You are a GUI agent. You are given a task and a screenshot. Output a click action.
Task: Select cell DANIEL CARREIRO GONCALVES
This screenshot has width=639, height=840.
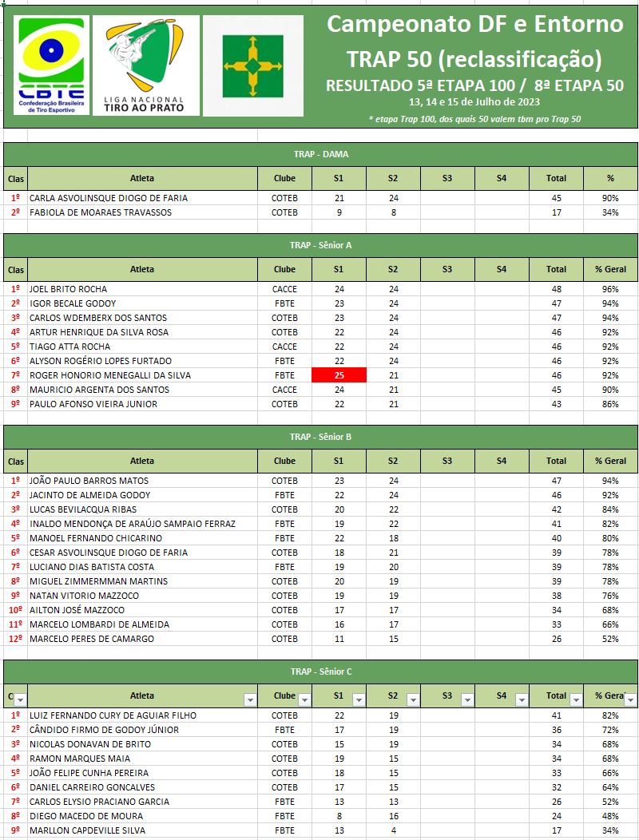point(143,787)
